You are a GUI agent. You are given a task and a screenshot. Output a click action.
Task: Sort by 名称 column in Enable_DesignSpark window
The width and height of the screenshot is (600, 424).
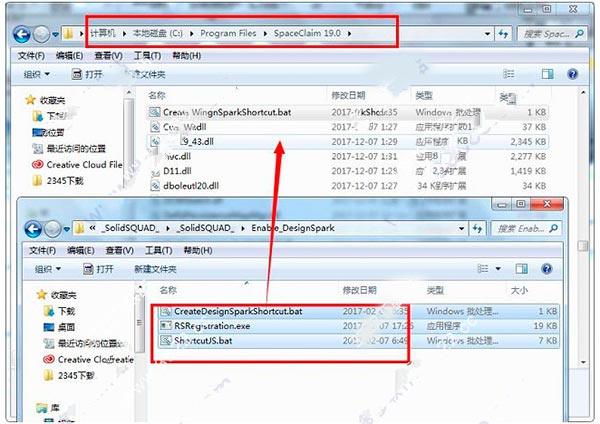(x=168, y=290)
